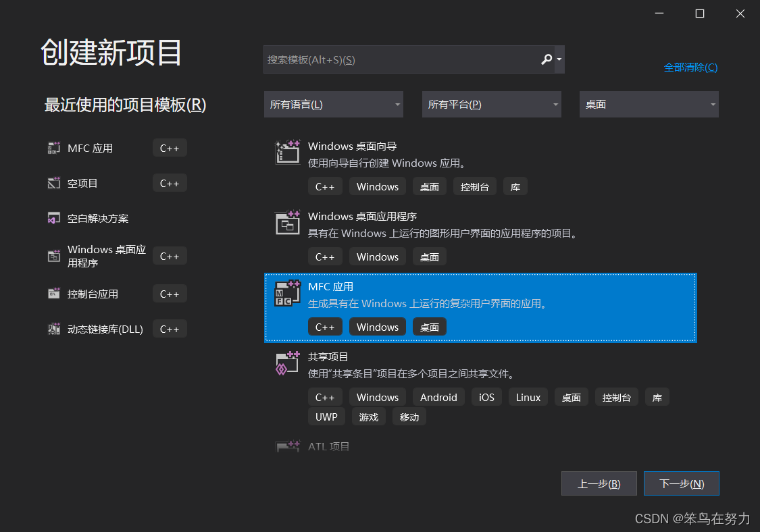Select Windows 桌面应用程序 in recent templates
Viewport: 760px width, 532px height.
[x=107, y=256]
